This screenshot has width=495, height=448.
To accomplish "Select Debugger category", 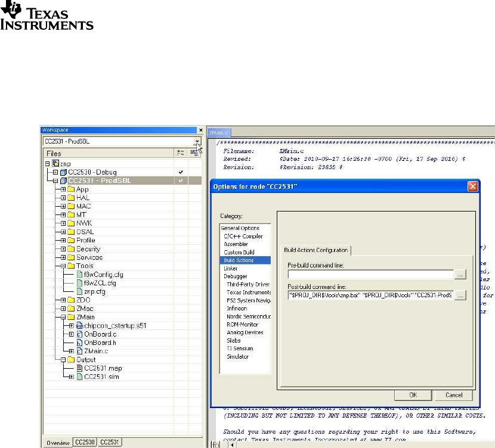I will [235, 276].
